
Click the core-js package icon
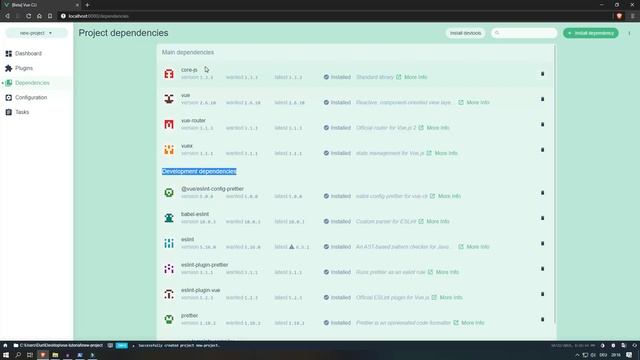coord(169,74)
